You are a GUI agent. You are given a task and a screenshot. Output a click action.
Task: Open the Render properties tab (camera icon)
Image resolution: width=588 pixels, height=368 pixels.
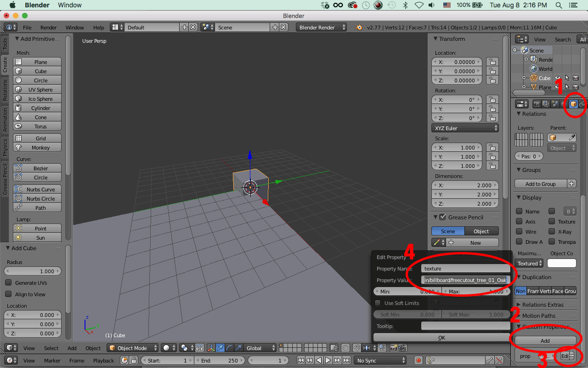pyautogui.click(x=537, y=104)
